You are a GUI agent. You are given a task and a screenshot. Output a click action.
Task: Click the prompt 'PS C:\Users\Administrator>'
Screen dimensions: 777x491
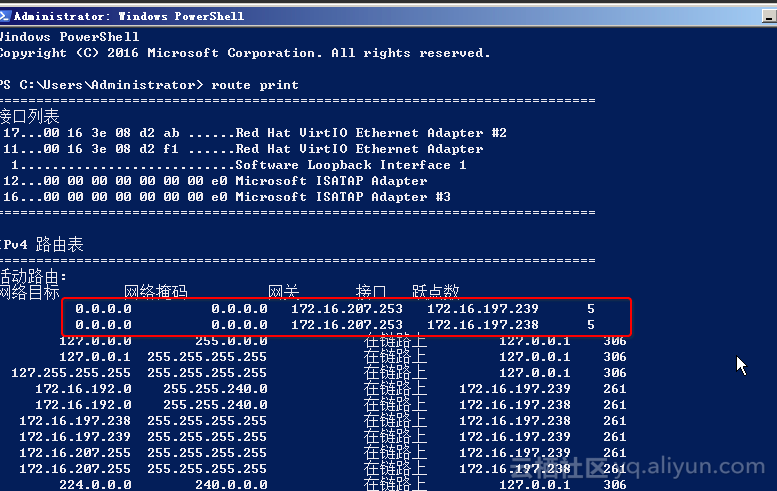pos(102,85)
